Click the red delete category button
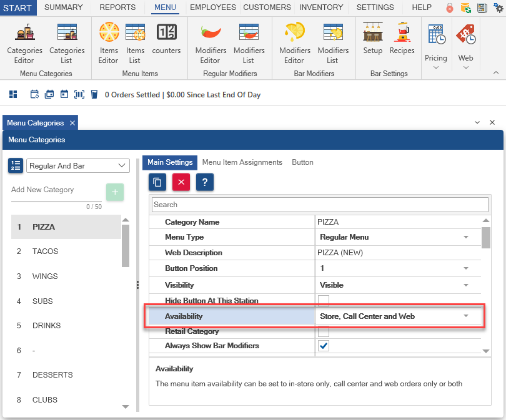 (x=181, y=182)
